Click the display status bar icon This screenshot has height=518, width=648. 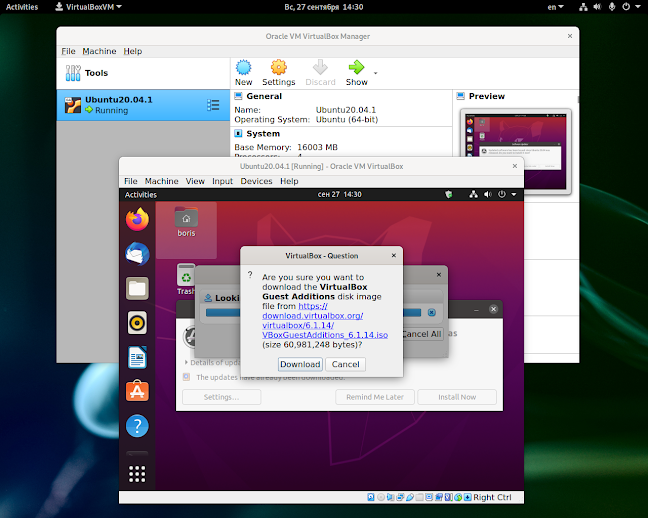[x=429, y=497]
